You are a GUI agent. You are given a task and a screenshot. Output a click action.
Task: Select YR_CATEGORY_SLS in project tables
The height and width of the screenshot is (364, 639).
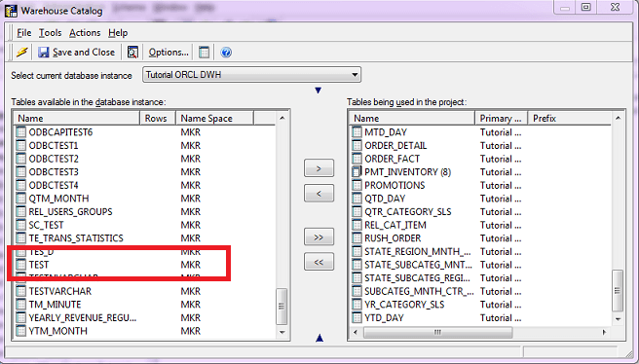(404, 305)
